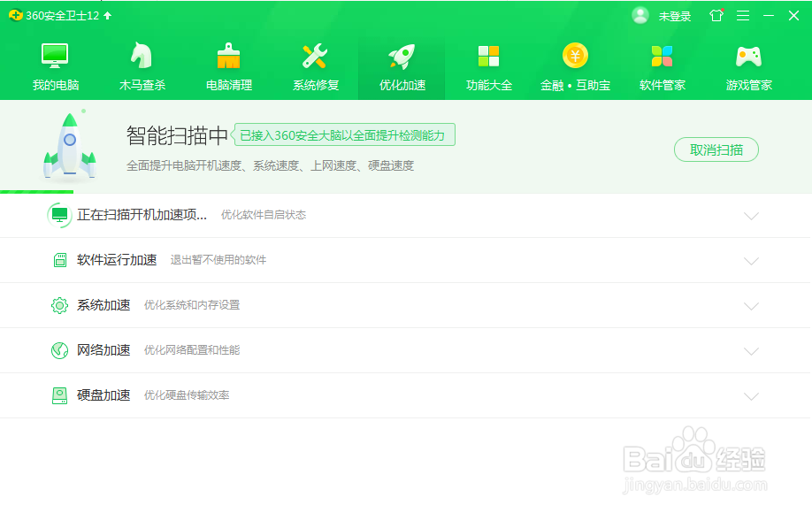This screenshot has width=812, height=513.
Task: Open 游戏管家 gamepad icon
Action: (x=749, y=57)
